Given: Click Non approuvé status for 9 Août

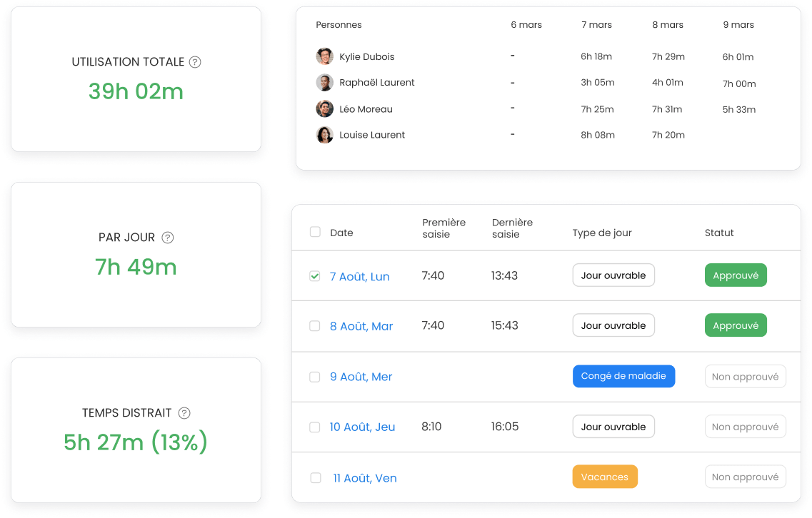Looking at the screenshot, I should tap(745, 377).
